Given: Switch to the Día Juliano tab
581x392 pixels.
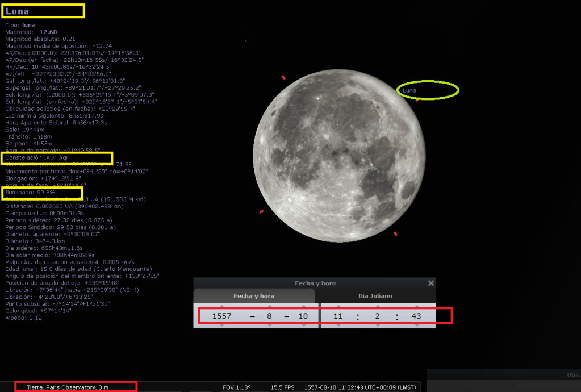Looking at the screenshot, I should [377, 296].
